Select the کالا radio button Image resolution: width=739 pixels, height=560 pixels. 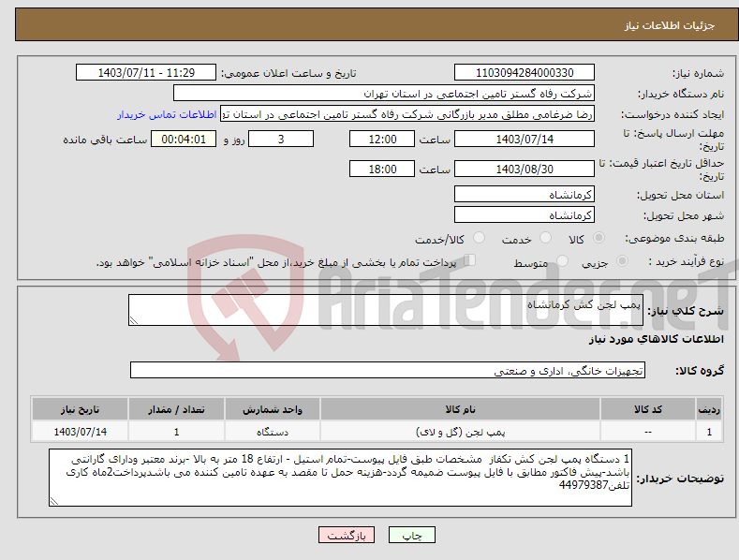coord(599,238)
